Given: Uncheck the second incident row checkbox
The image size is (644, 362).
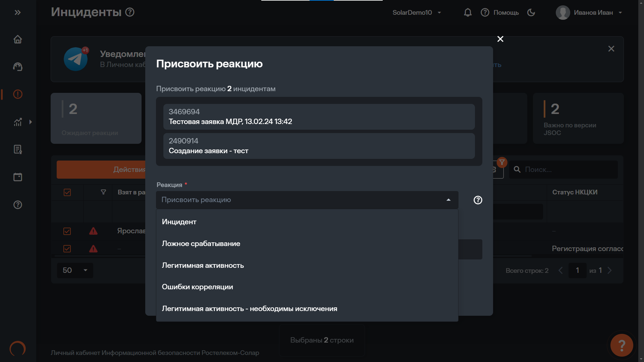Looking at the screenshot, I should 67,249.
